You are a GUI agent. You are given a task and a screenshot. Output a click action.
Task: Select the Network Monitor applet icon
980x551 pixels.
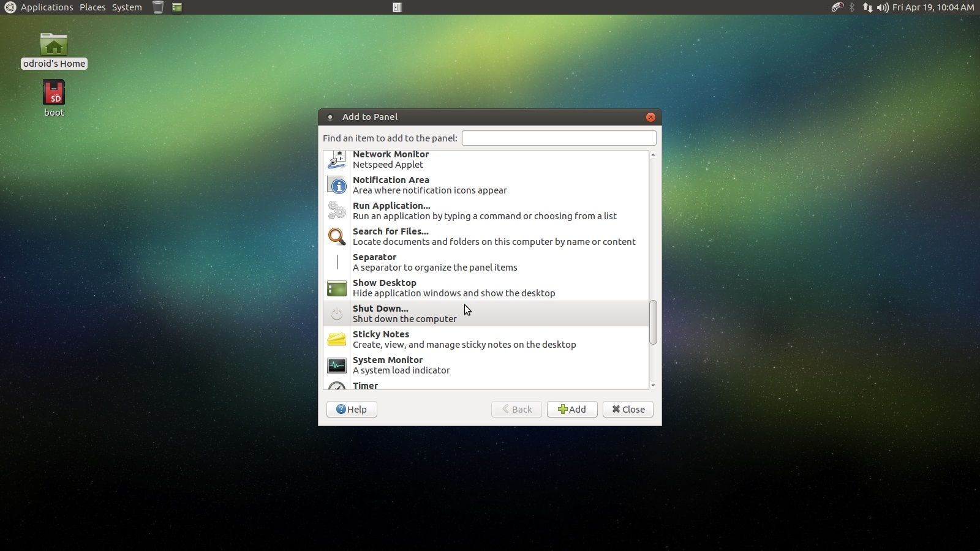337,160
